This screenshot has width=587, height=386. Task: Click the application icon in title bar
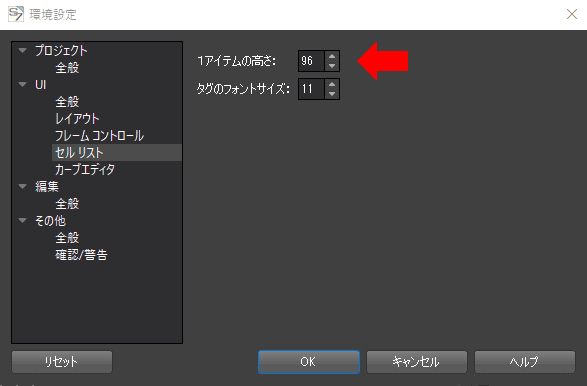coord(16,14)
